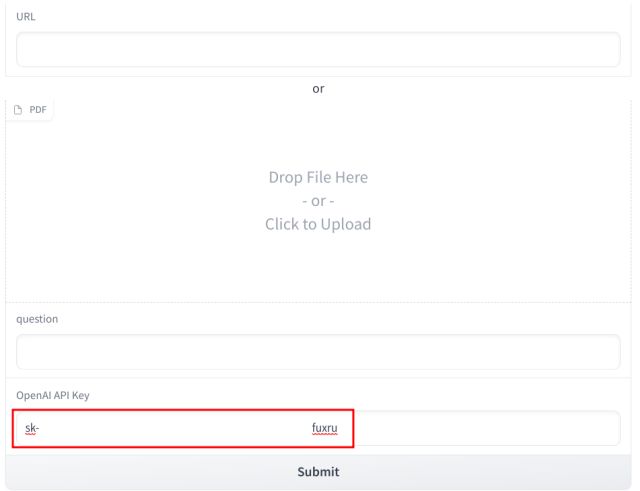Click the "- or -" text in upload zone
This screenshot has width=640, height=491.
coord(318,200)
